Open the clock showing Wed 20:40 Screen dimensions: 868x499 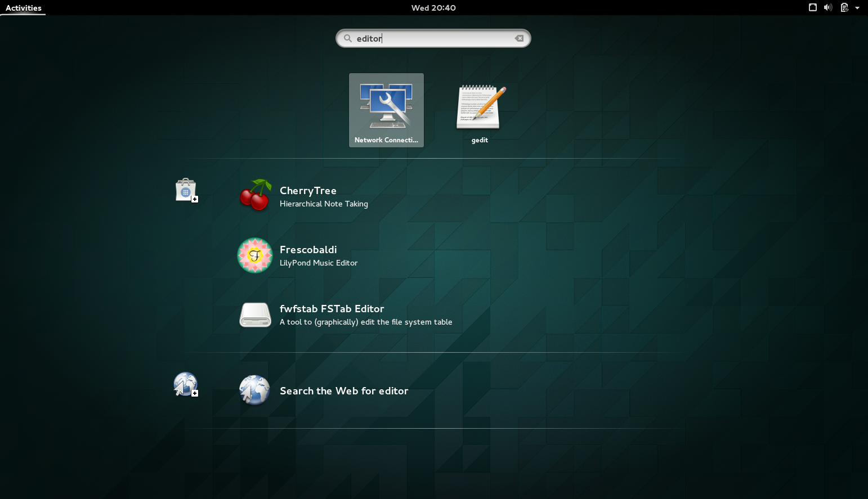point(433,8)
